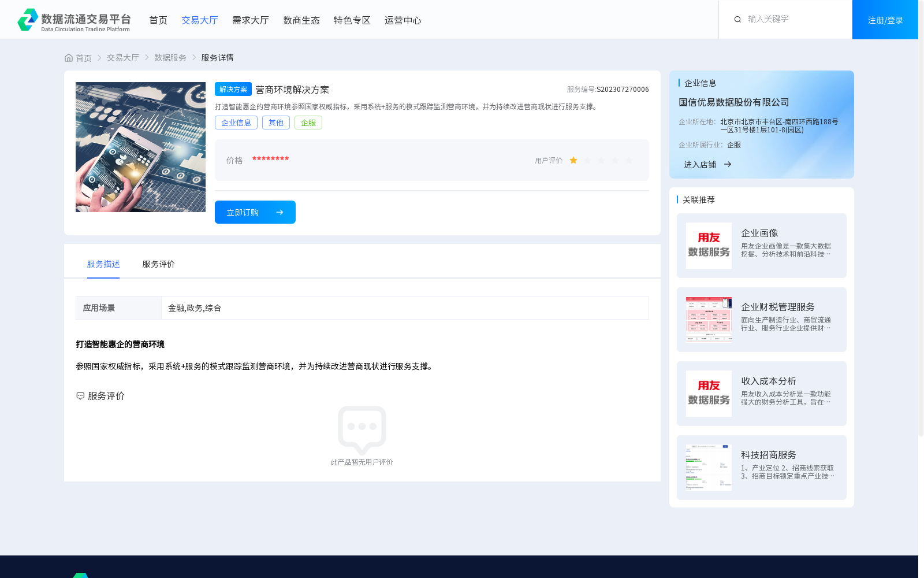Click the 打造智能惠企的营商环境 heading

(x=120, y=344)
